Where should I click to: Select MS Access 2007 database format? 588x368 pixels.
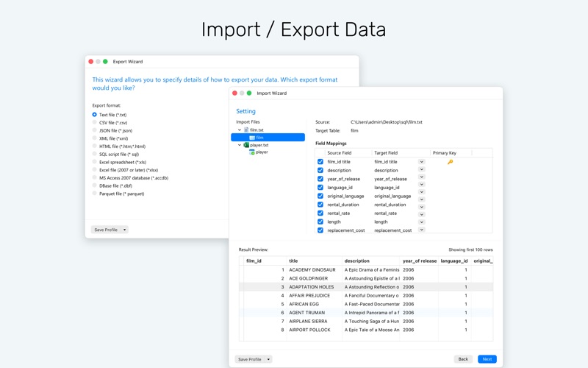click(95, 177)
